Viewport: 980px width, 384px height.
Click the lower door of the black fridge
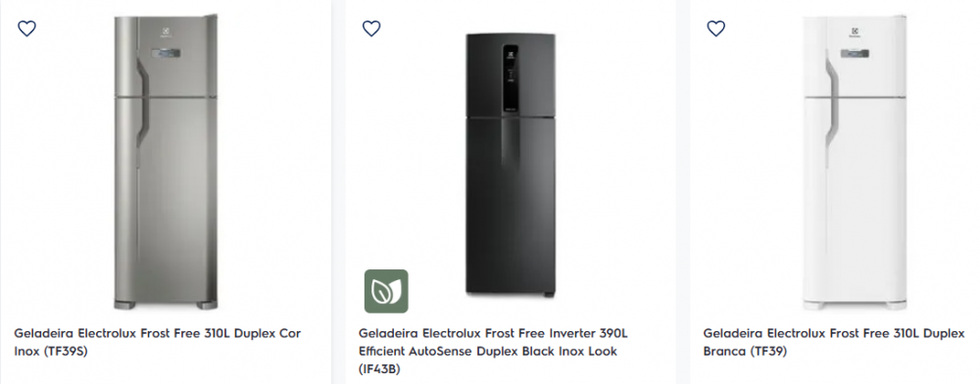click(510, 206)
